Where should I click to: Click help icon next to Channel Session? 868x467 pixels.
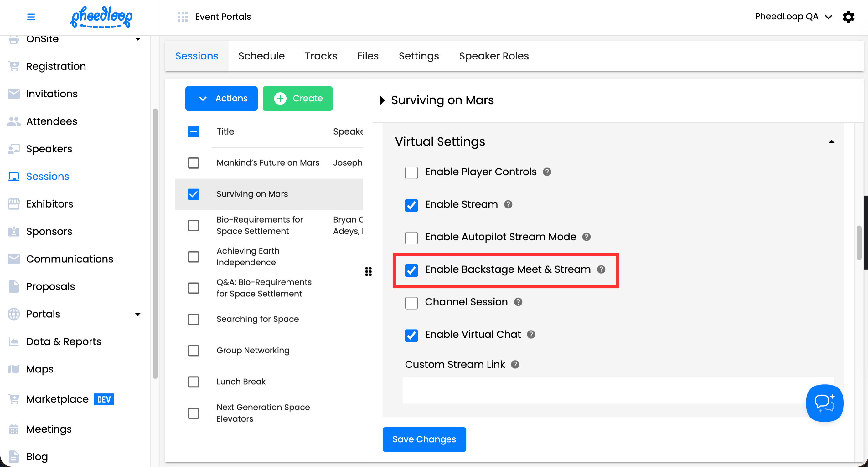(x=518, y=302)
